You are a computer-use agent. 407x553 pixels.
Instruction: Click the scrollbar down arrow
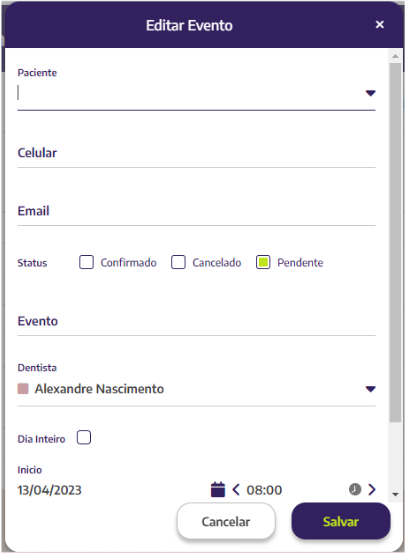pyautogui.click(x=395, y=494)
